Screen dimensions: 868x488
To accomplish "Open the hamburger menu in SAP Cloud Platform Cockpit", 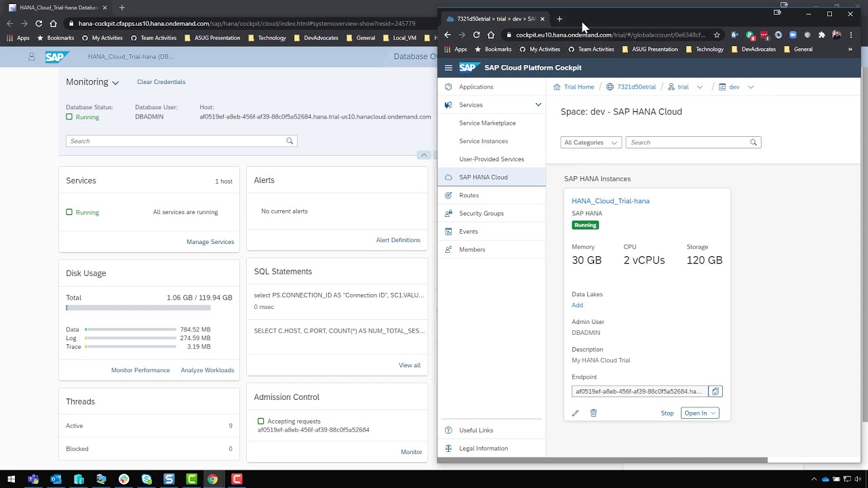I will [x=448, y=68].
